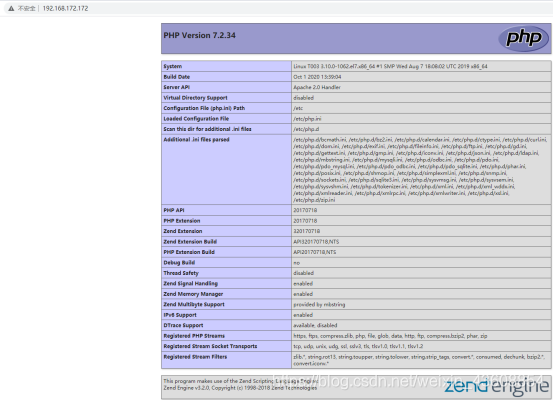
Task: Click the PHP logo in the header
Action: point(524,39)
